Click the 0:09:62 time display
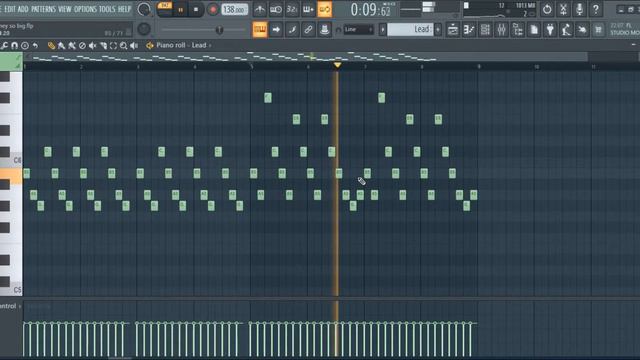640x360 pixels. pos(371,10)
